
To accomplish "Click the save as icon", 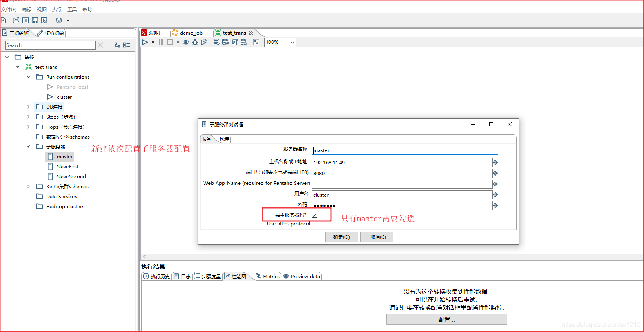I will coord(45,20).
